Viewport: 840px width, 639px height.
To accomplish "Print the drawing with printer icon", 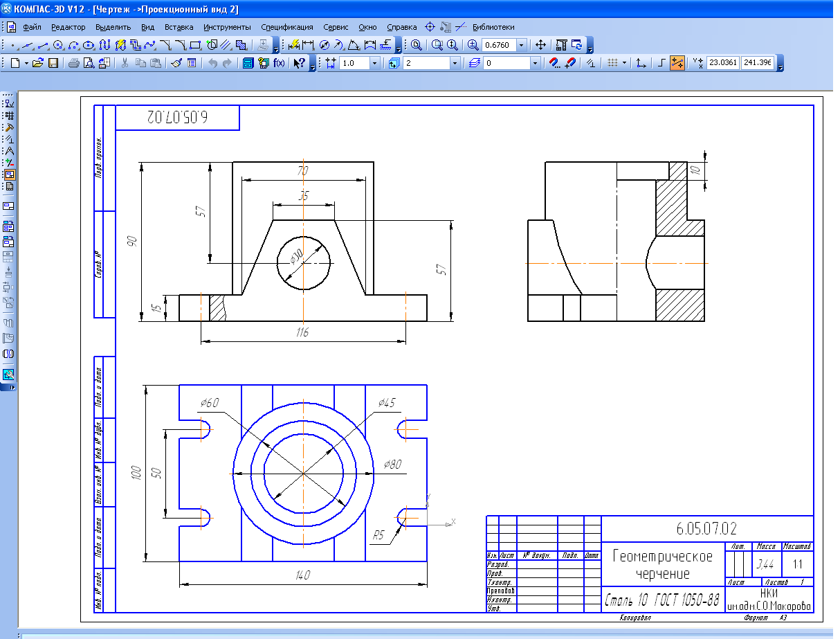I will coord(73,63).
